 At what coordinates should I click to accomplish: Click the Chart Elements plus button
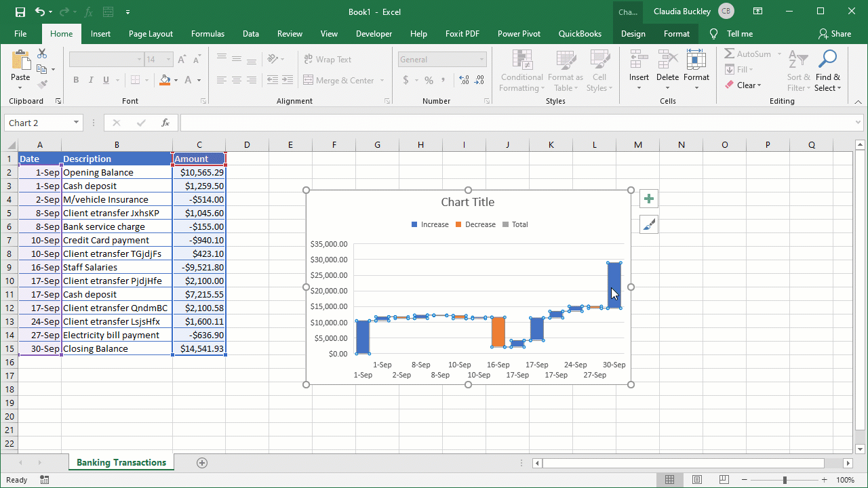(648, 199)
